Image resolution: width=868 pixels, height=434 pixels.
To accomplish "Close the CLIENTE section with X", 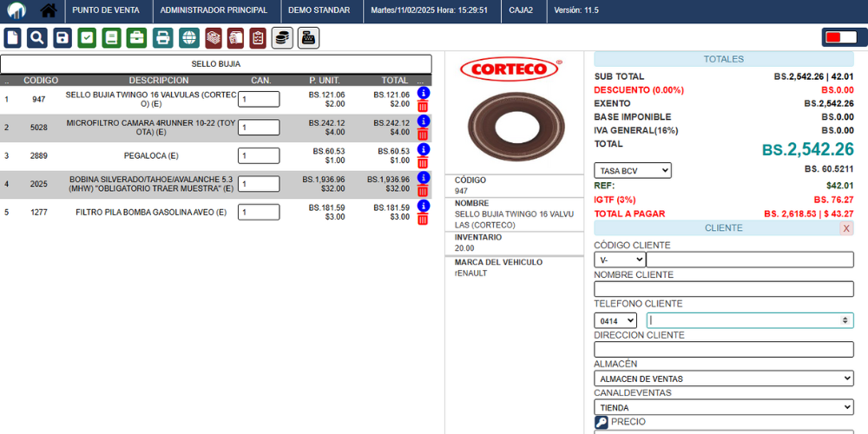I will point(846,228).
